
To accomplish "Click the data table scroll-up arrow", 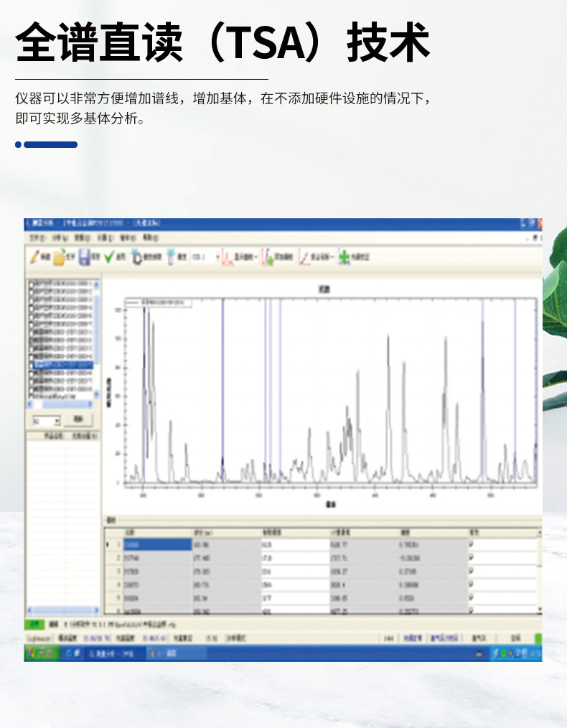I will pyautogui.click(x=540, y=533).
